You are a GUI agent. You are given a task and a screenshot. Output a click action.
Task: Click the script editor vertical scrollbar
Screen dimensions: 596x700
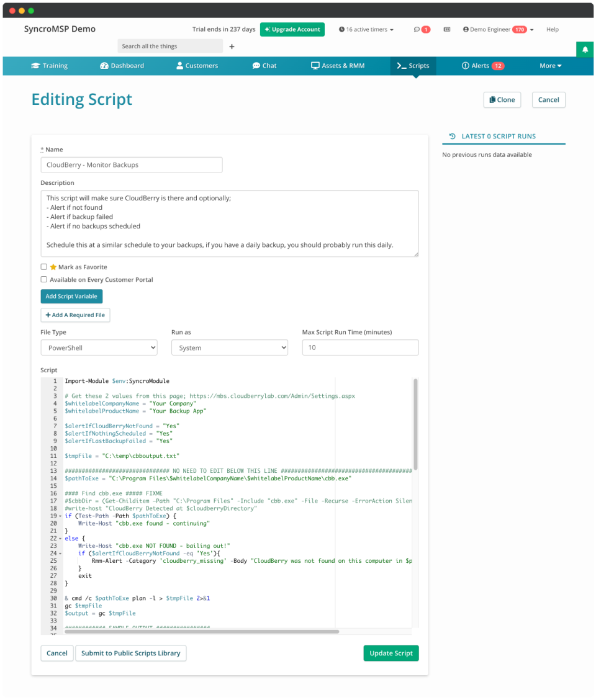coord(415,424)
